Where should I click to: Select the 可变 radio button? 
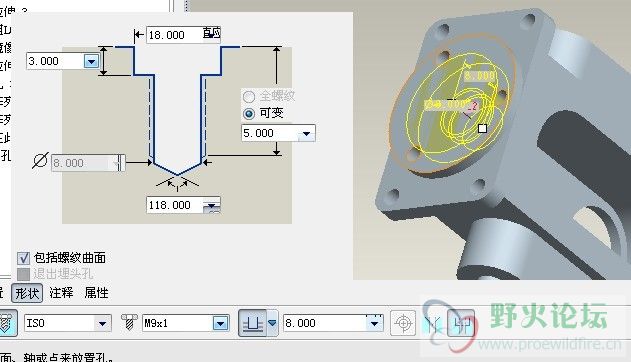click(249, 114)
